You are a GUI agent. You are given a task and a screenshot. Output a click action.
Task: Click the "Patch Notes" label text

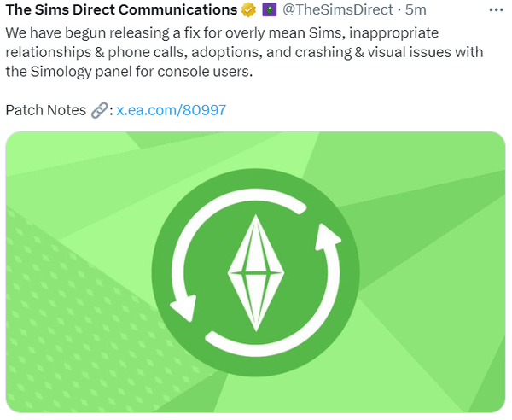tap(45, 110)
